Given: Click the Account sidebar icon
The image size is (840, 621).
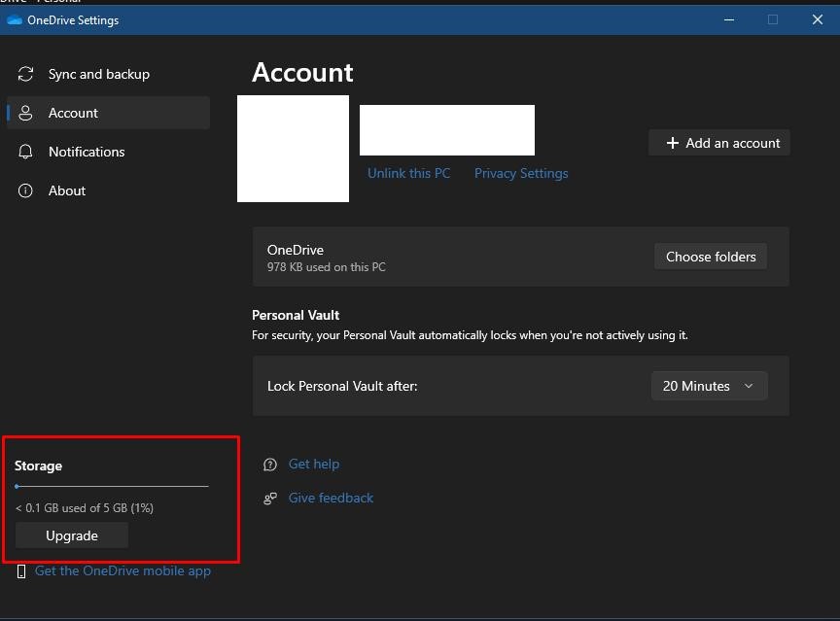Looking at the screenshot, I should (x=24, y=113).
